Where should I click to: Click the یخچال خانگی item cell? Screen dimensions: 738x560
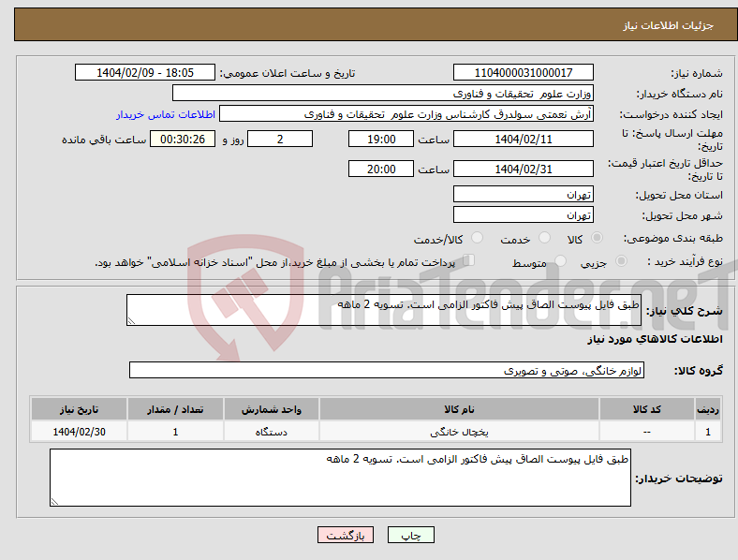(x=459, y=431)
